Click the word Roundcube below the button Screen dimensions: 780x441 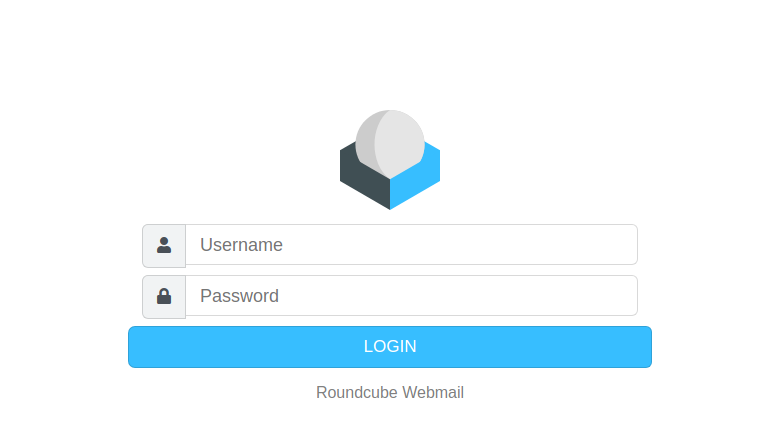pos(357,392)
